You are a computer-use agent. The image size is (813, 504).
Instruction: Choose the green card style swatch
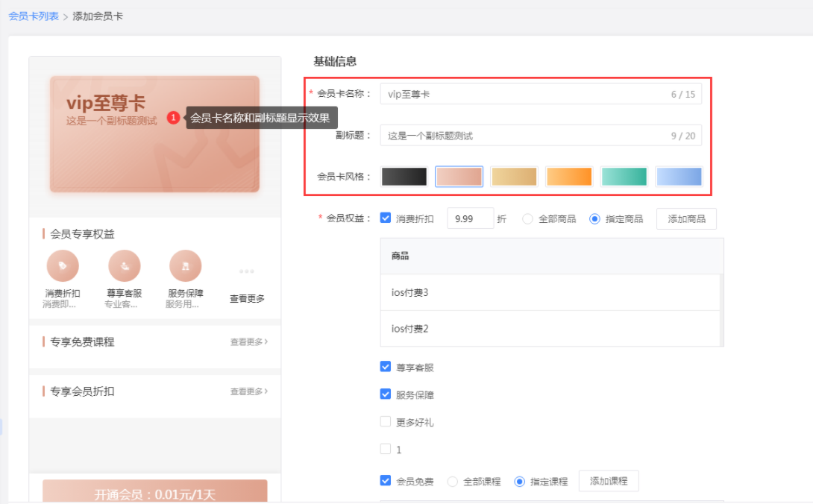coord(624,176)
